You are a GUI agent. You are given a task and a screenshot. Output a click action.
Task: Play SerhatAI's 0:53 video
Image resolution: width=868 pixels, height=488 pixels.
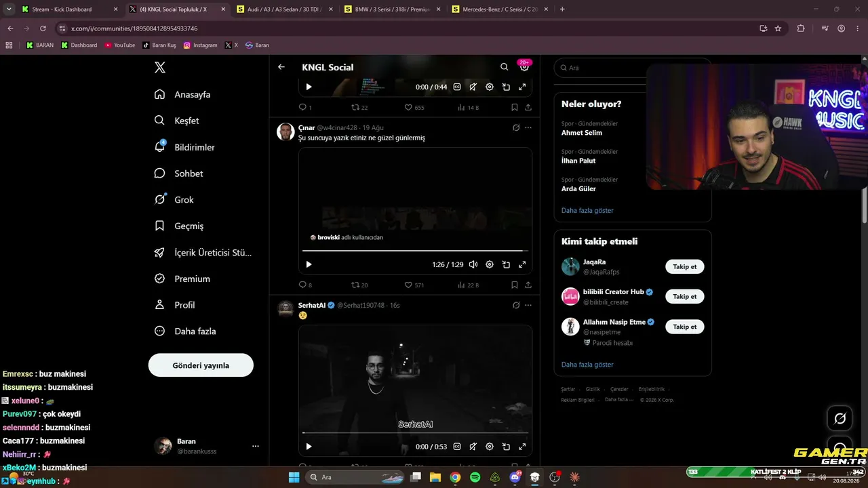point(309,447)
